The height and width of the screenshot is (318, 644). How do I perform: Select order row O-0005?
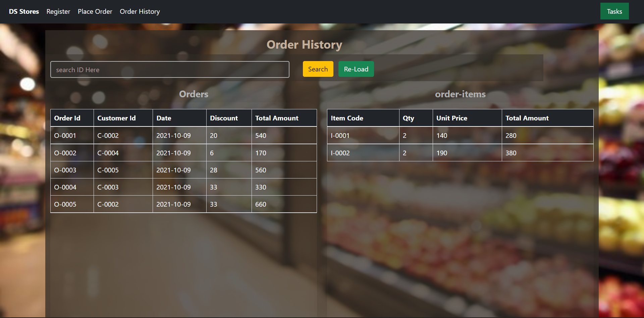(183, 204)
